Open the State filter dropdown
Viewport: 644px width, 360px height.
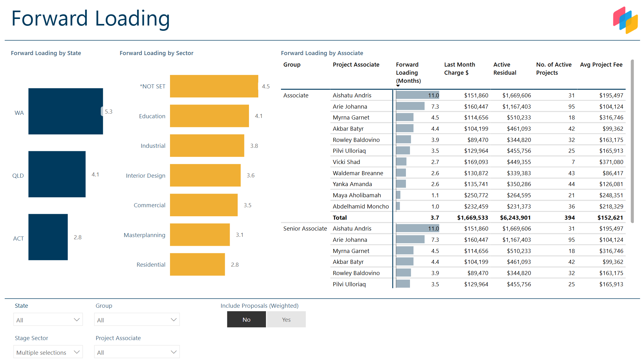point(48,320)
